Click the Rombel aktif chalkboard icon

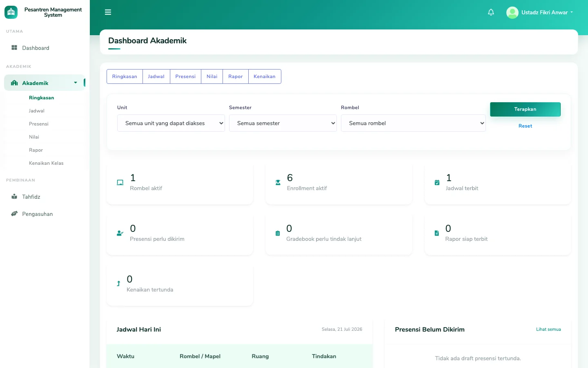pyautogui.click(x=120, y=183)
